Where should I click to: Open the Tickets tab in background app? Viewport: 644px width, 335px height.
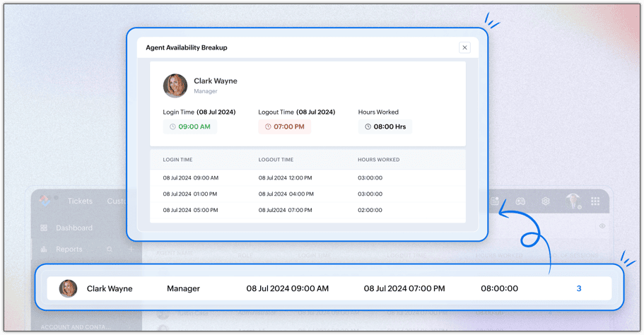(x=80, y=201)
